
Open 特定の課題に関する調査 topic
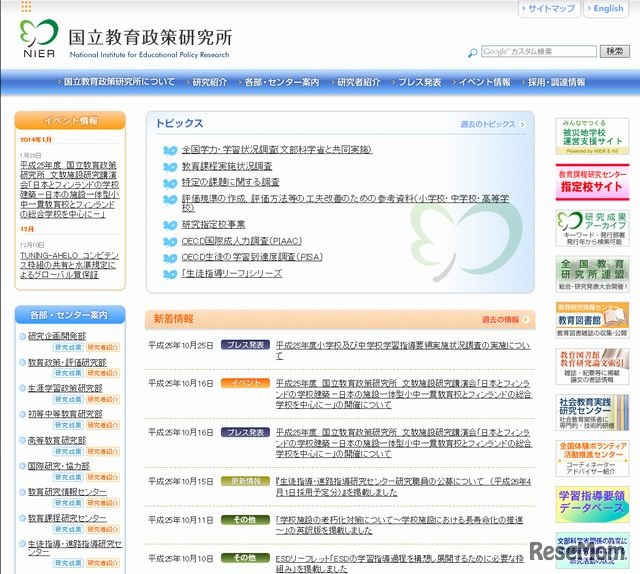coord(231,182)
